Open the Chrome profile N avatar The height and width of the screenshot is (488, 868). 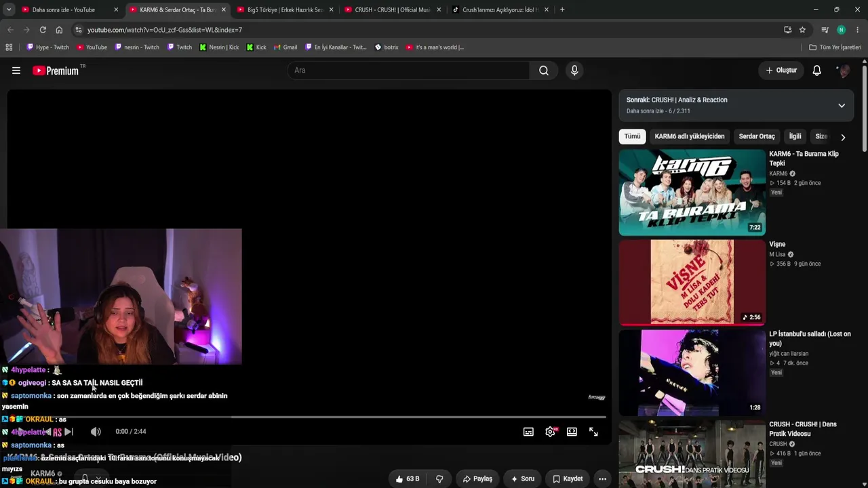pyautogui.click(x=841, y=30)
